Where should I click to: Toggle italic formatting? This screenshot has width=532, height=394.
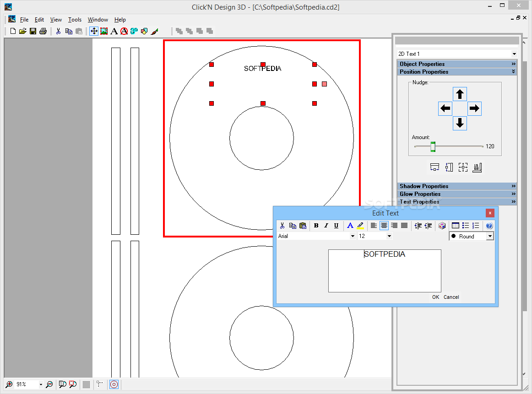click(x=326, y=226)
